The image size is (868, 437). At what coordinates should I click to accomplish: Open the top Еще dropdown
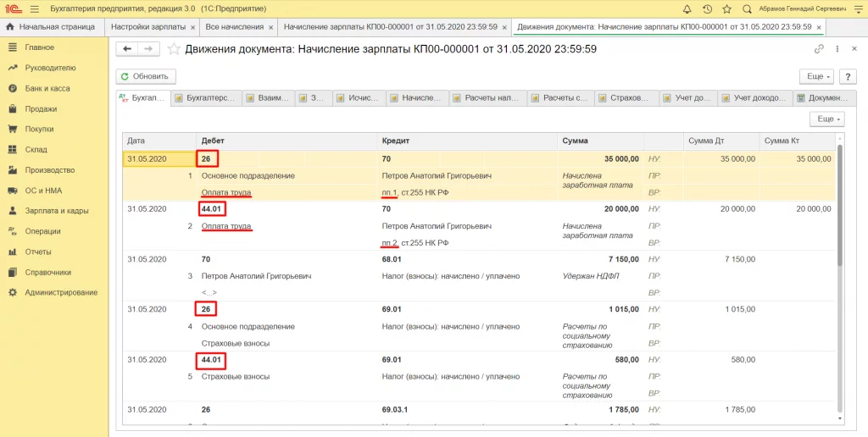(x=817, y=76)
